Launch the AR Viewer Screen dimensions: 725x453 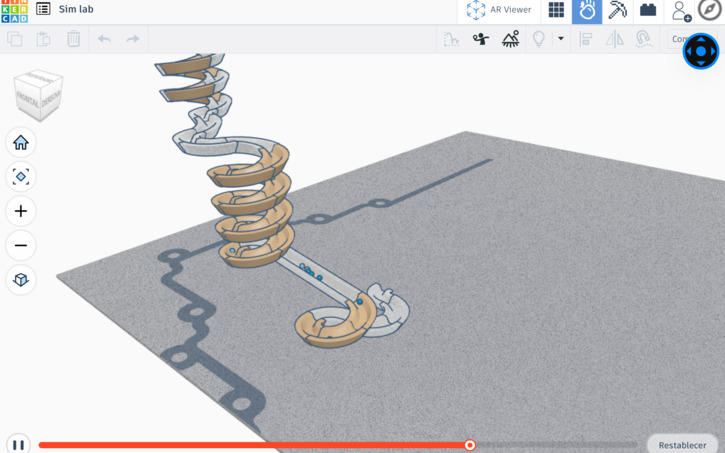(x=499, y=10)
